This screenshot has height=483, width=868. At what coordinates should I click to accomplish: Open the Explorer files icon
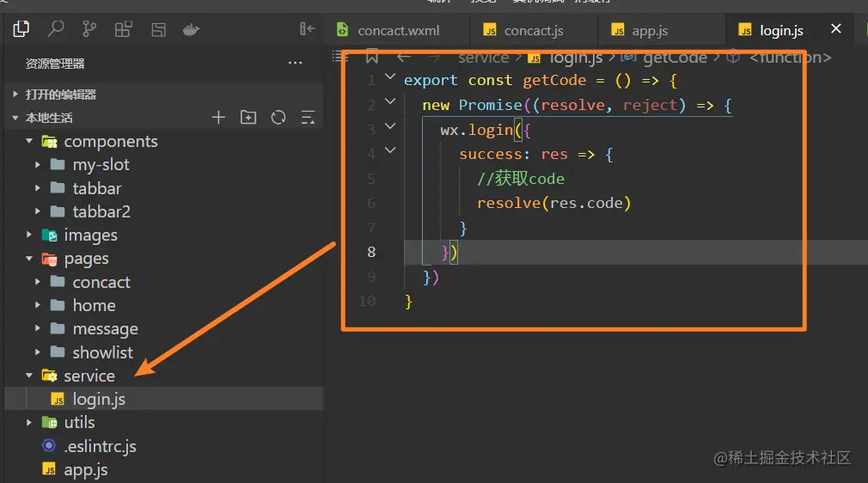(x=21, y=29)
